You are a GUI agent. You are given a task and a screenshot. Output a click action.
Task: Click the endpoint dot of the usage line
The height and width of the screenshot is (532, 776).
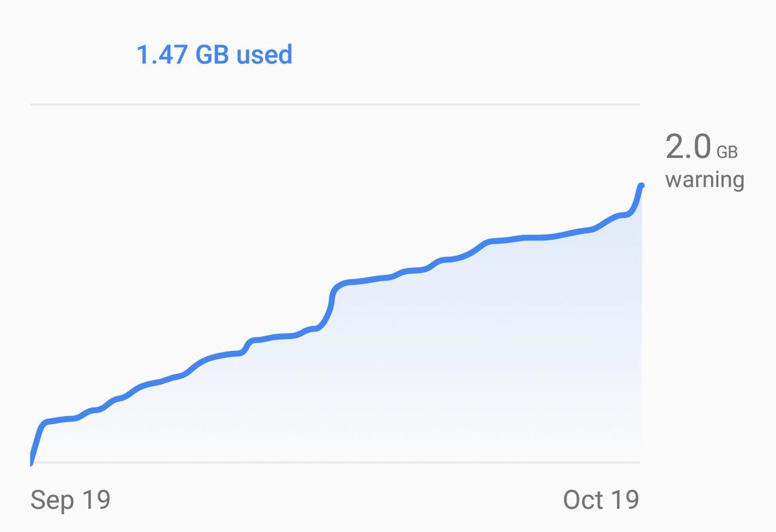tap(641, 186)
